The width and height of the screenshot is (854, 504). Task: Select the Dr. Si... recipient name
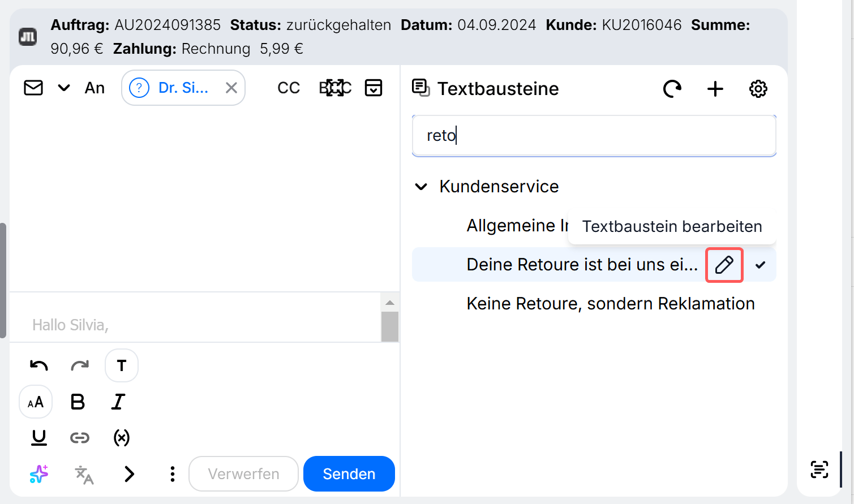point(183,88)
